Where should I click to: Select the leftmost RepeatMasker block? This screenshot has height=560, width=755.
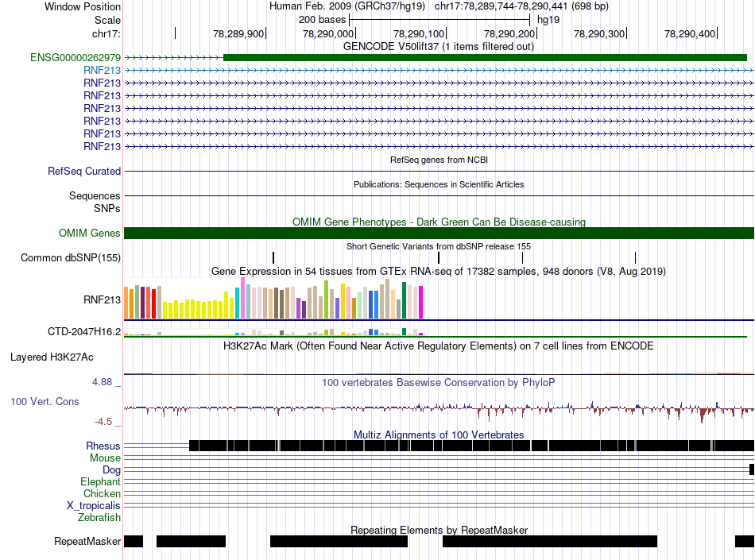(x=134, y=541)
